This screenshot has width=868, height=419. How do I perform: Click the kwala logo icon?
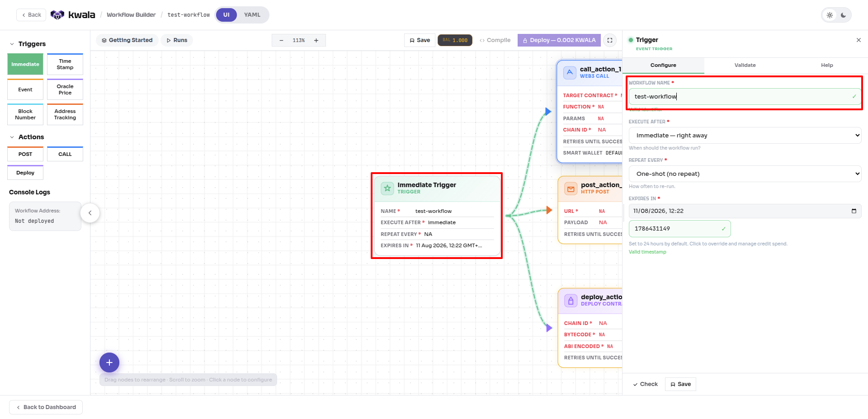(x=57, y=15)
